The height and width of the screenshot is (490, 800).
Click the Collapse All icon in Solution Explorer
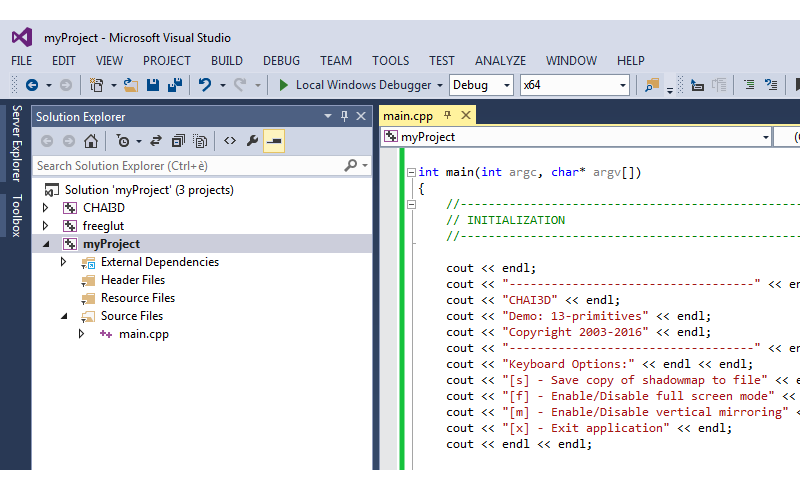(178, 141)
